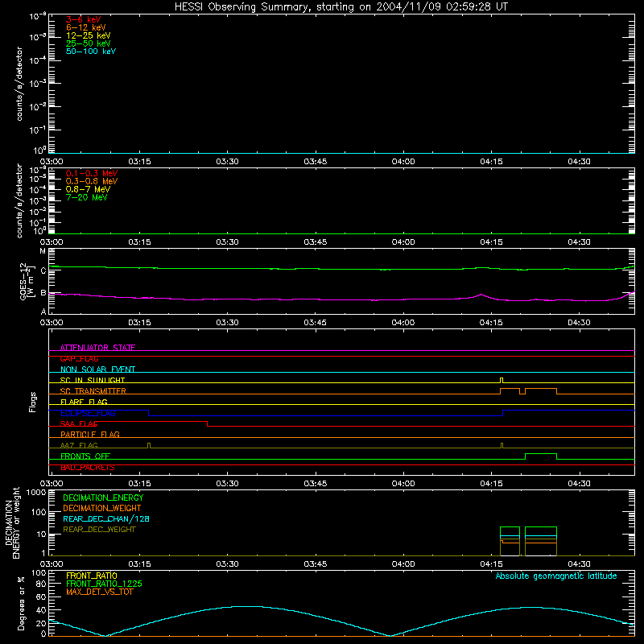Click the B class label on GOES axis
The image size is (644, 644).
point(43,293)
